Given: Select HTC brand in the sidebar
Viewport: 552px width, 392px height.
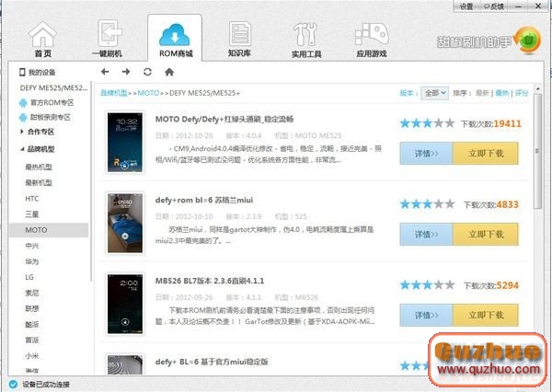Looking at the screenshot, I should tap(32, 198).
